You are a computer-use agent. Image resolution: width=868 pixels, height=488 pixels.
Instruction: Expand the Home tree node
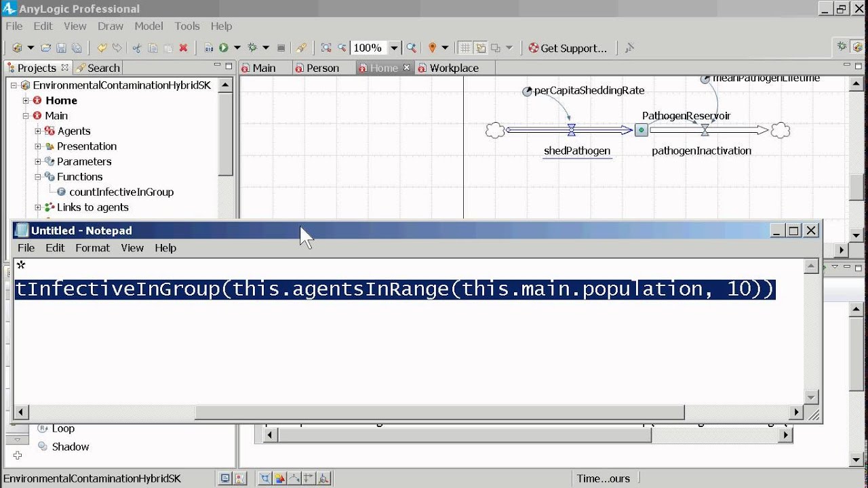click(26, 100)
